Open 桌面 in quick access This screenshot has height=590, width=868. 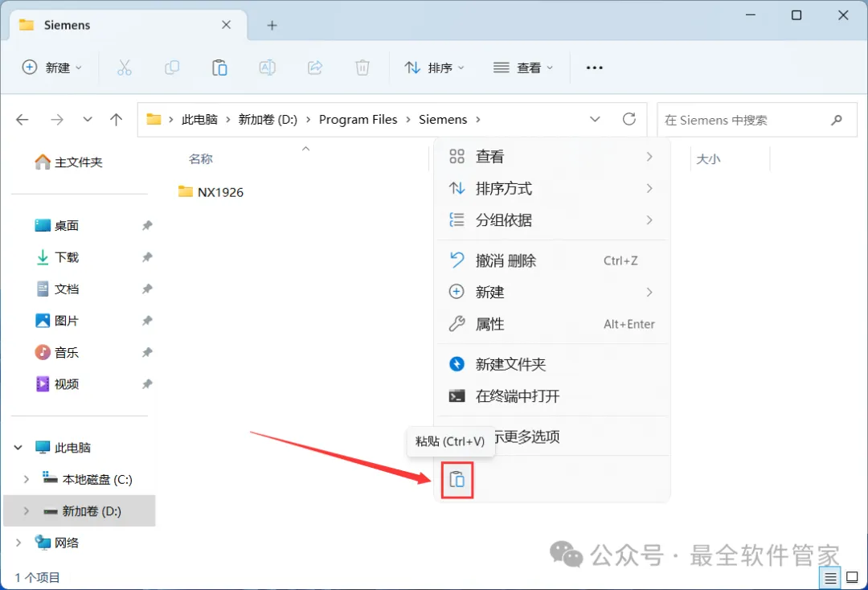coord(56,226)
